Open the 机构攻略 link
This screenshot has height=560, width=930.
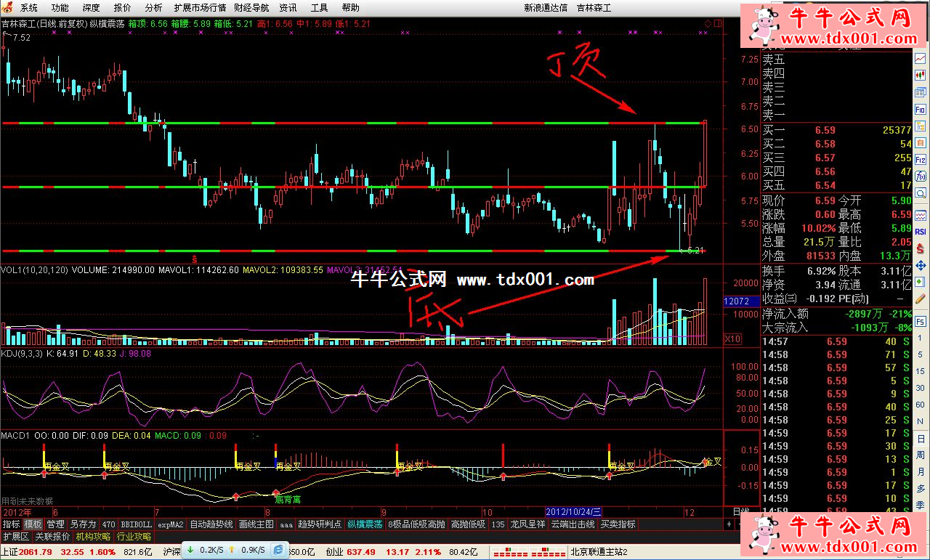point(93,537)
